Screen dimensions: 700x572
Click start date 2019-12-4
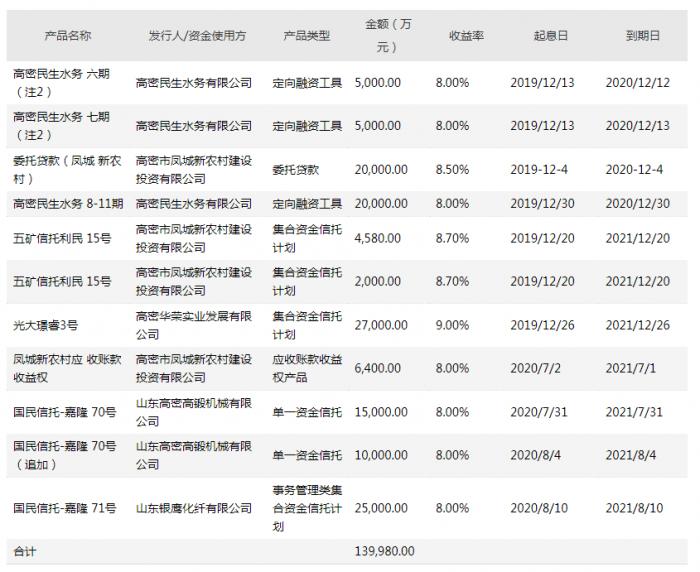tap(539, 170)
